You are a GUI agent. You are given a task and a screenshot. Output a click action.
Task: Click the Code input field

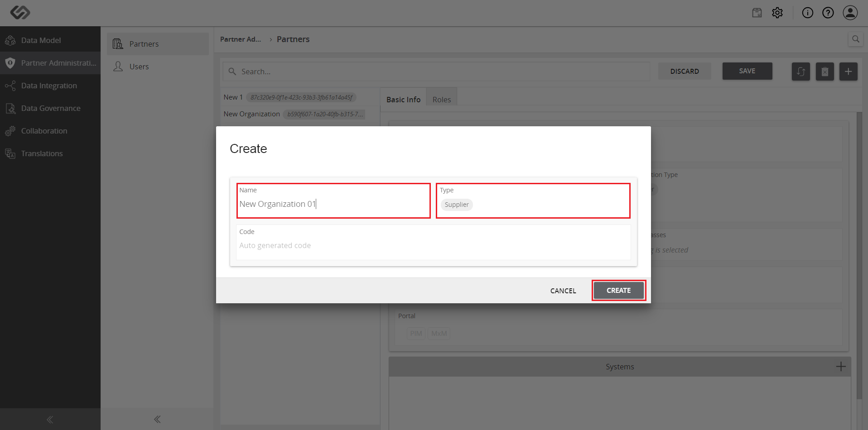[x=434, y=242]
